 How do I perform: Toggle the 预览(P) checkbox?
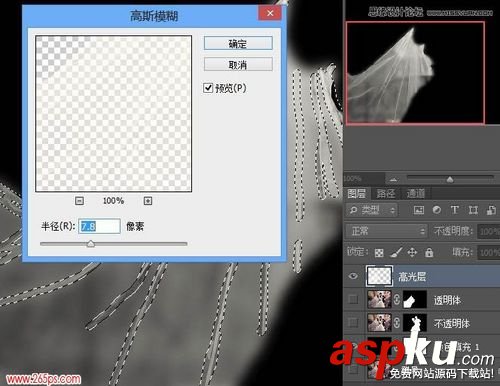(x=208, y=88)
